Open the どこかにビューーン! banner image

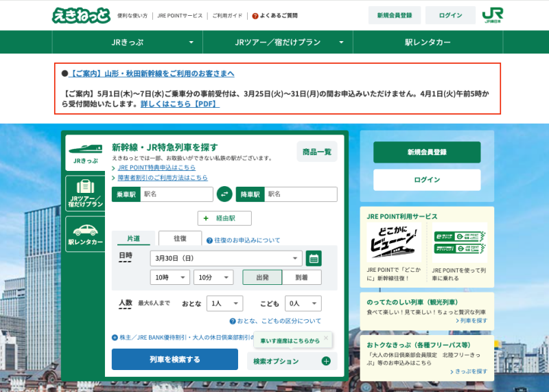[394, 242]
